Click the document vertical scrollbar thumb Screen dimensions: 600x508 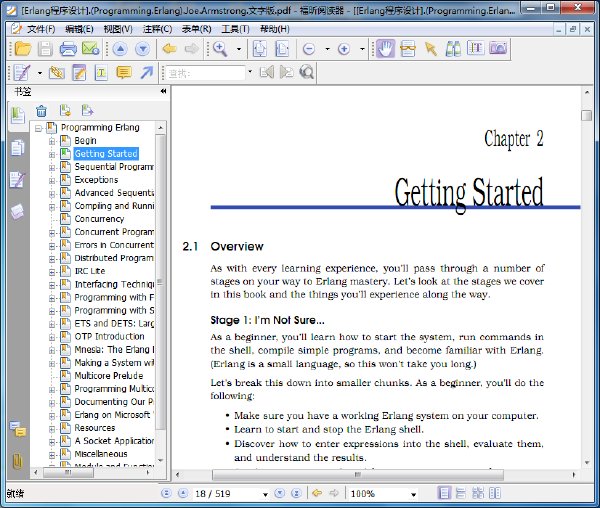tap(586, 115)
